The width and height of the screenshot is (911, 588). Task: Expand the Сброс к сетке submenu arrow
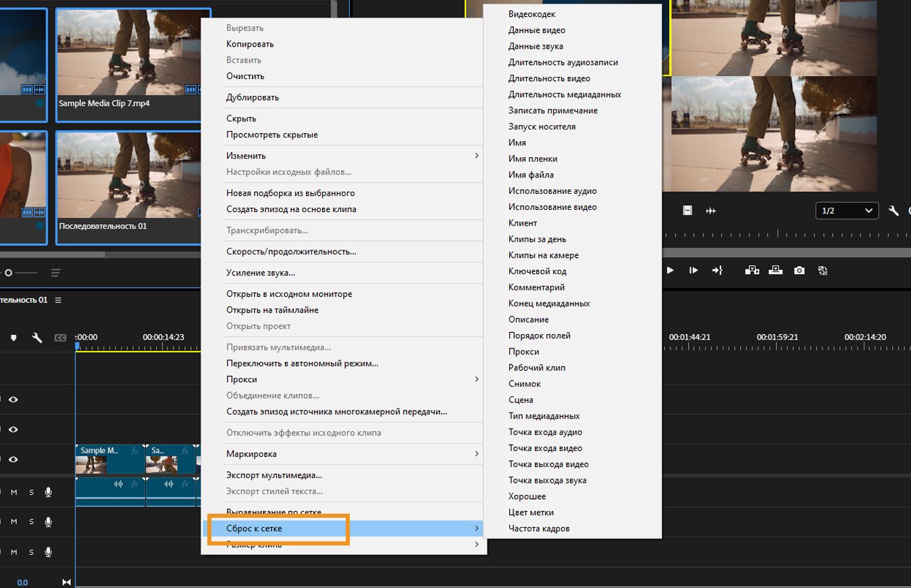click(477, 529)
